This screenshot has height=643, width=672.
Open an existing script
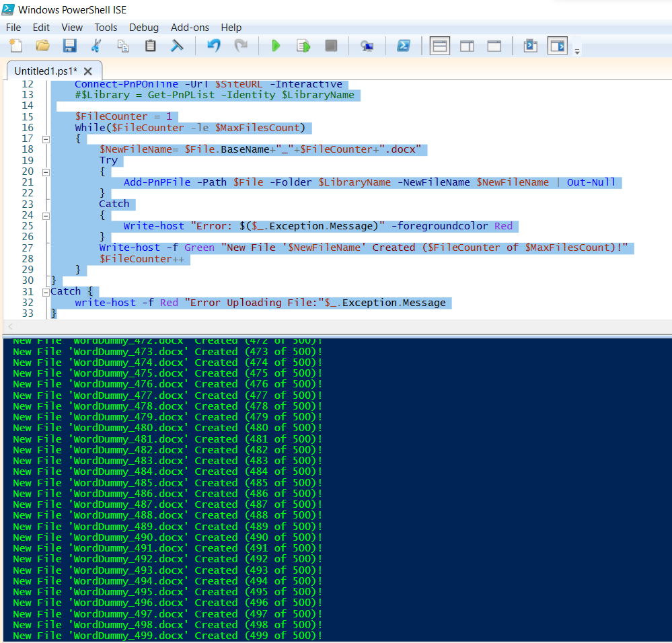(x=42, y=45)
